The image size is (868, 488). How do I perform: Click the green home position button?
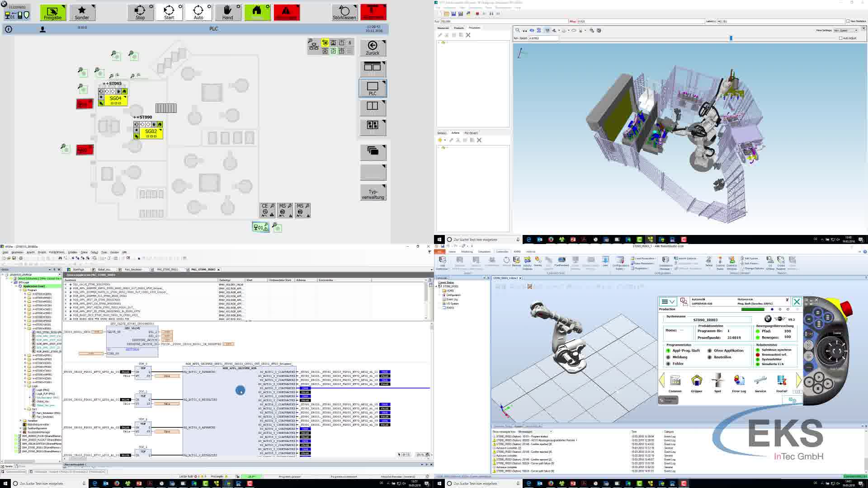point(257,12)
